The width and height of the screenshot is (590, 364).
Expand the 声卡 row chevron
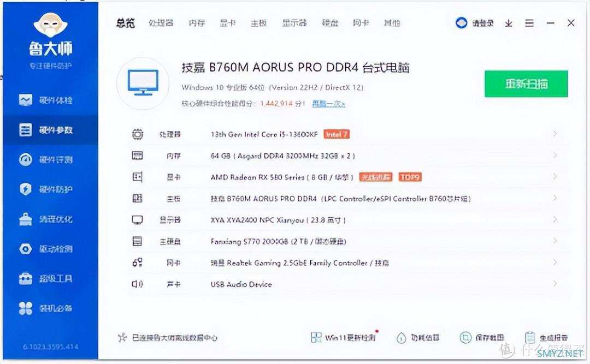click(554, 284)
